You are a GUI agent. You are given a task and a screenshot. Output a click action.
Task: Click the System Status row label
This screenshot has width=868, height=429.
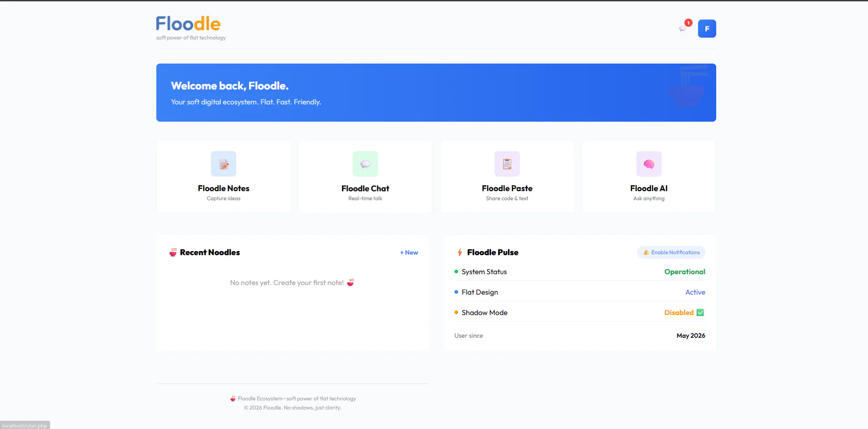click(484, 272)
